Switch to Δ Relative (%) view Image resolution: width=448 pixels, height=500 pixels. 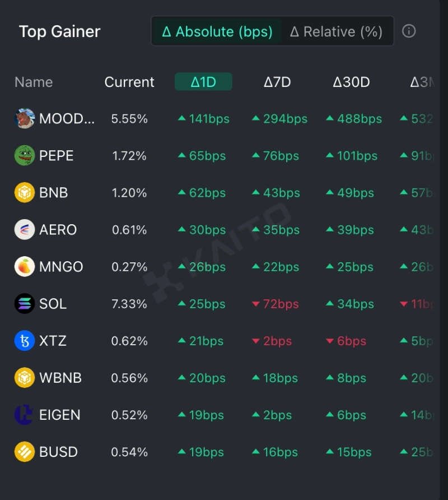pos(336,31)
